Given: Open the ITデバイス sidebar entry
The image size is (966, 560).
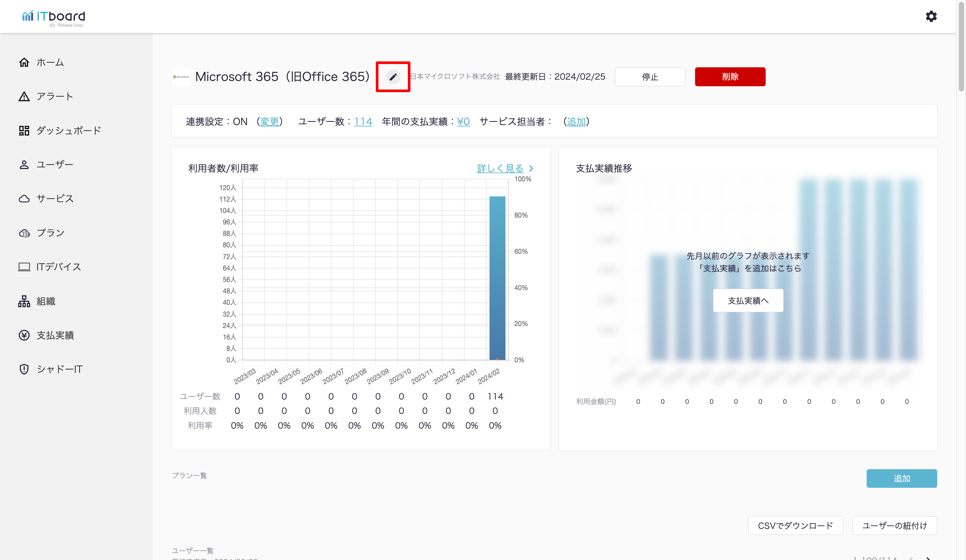Looking at the screenshot, I should (x=58, y=267).
